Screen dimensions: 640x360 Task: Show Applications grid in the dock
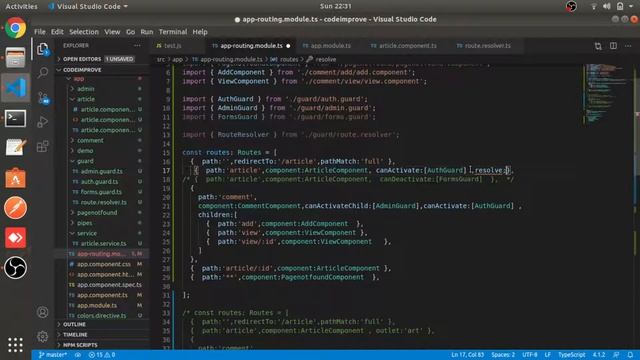pos(16,345)
